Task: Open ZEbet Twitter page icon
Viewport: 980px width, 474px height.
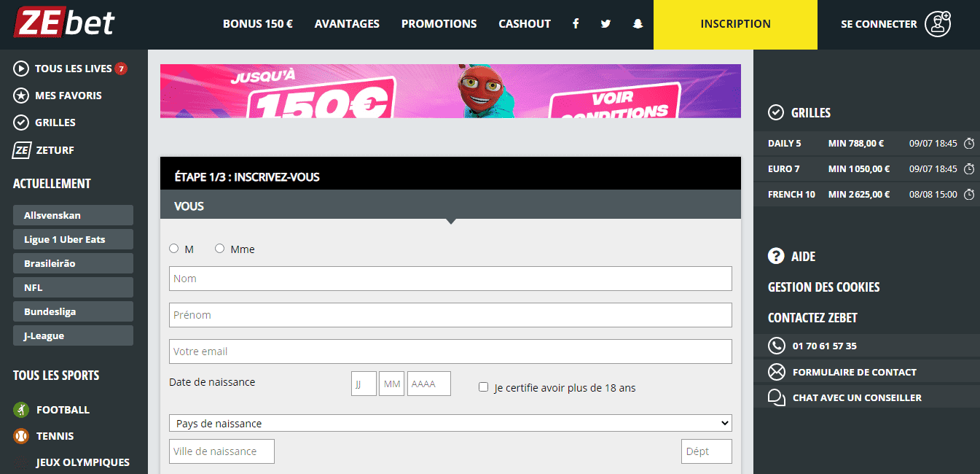Action: click(605, 23)
